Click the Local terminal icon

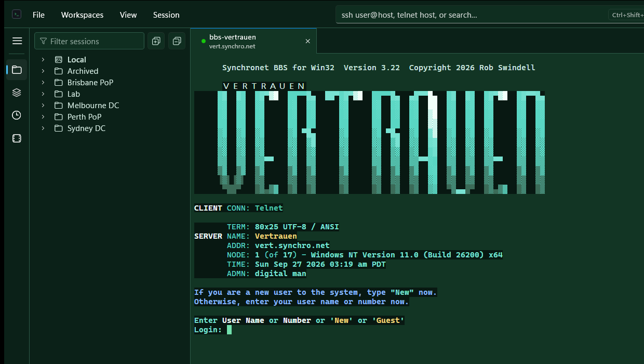59,60
